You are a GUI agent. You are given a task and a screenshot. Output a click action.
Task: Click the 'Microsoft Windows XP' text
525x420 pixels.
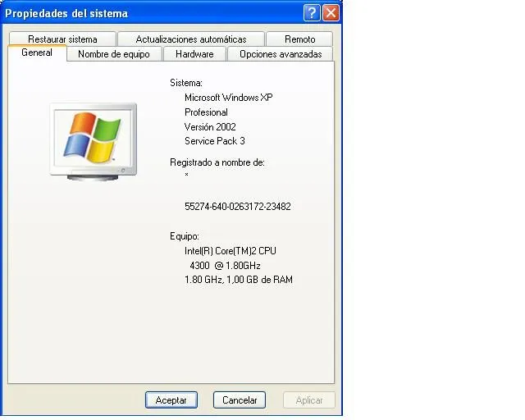[229, 98]
